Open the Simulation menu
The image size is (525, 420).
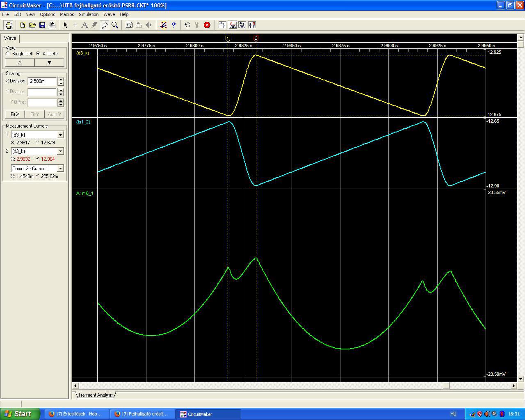(x=89, y=14)
